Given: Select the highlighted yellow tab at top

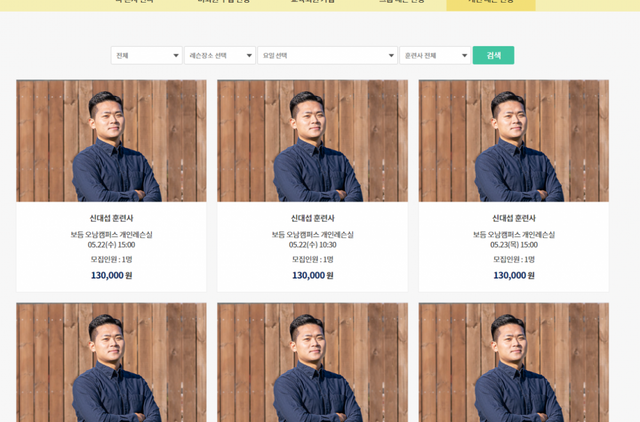Looking at the screenshot, I should click(x=491, y=3).
